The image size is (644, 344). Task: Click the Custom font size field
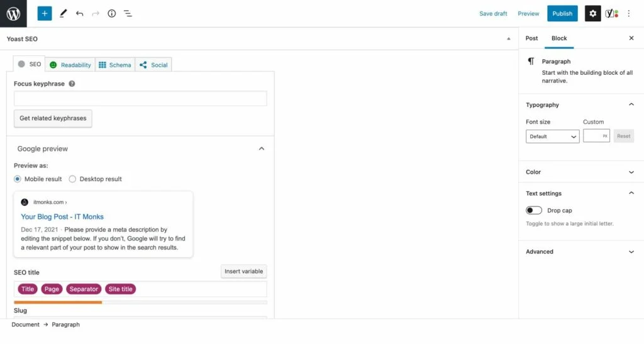click(x=596, y=136)
